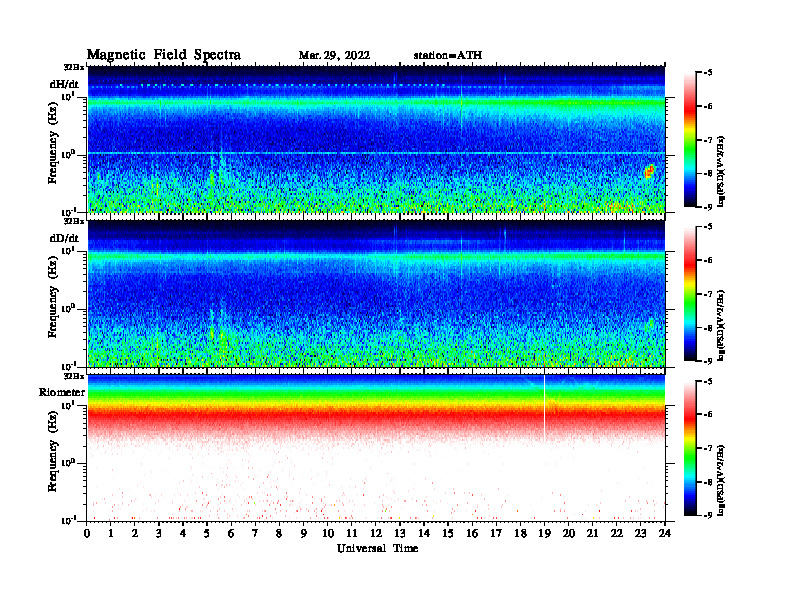Click the "Magnetic Field Spectra" plot title
792x612 pixels.
[164, 55]
